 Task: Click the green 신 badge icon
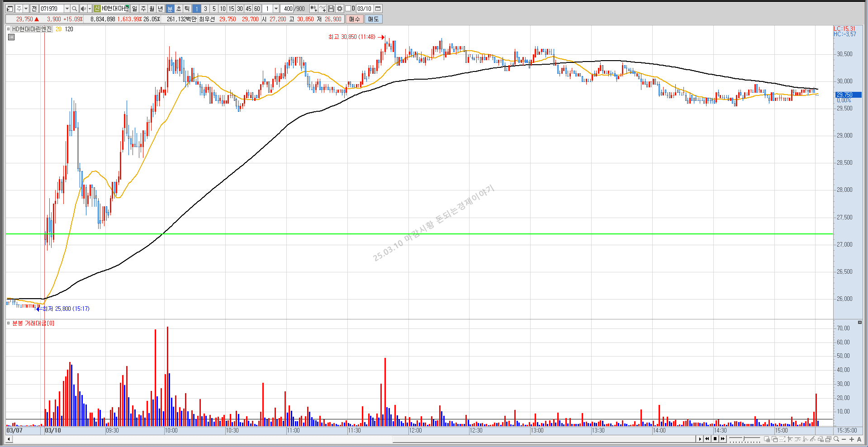click(x=97, y=9)
